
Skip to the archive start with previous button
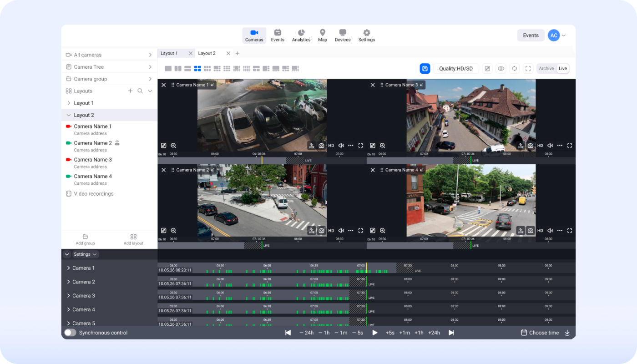click(288, 333)
